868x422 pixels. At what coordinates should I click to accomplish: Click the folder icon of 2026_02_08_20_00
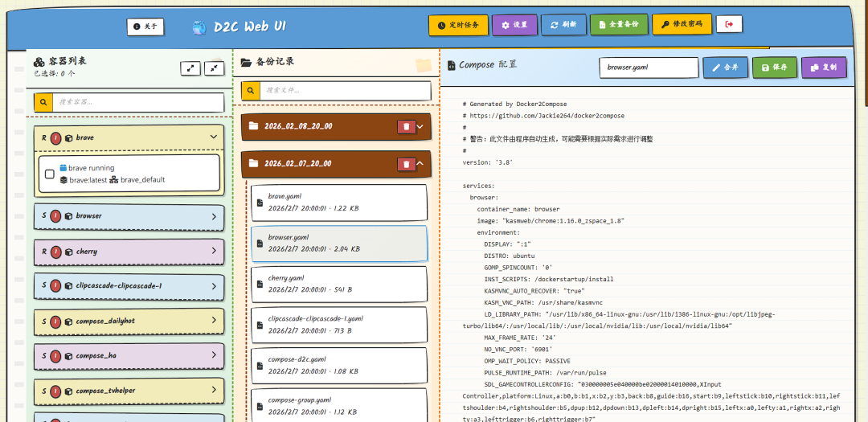click(254, 126)
